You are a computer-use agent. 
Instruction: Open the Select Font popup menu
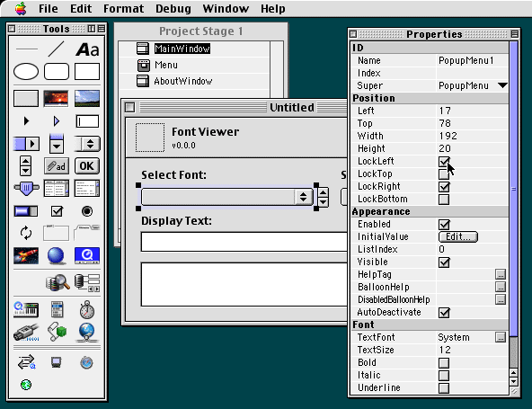227,197
